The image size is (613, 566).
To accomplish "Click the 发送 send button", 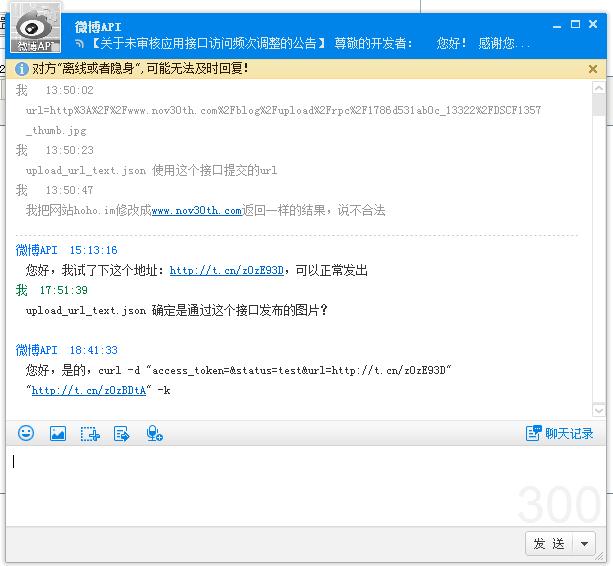I will click(x=549, y=544).
